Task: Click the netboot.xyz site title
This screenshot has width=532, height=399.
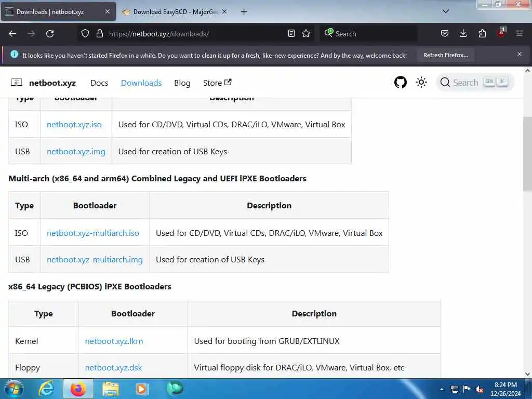Action: click(x=52, y=83)
